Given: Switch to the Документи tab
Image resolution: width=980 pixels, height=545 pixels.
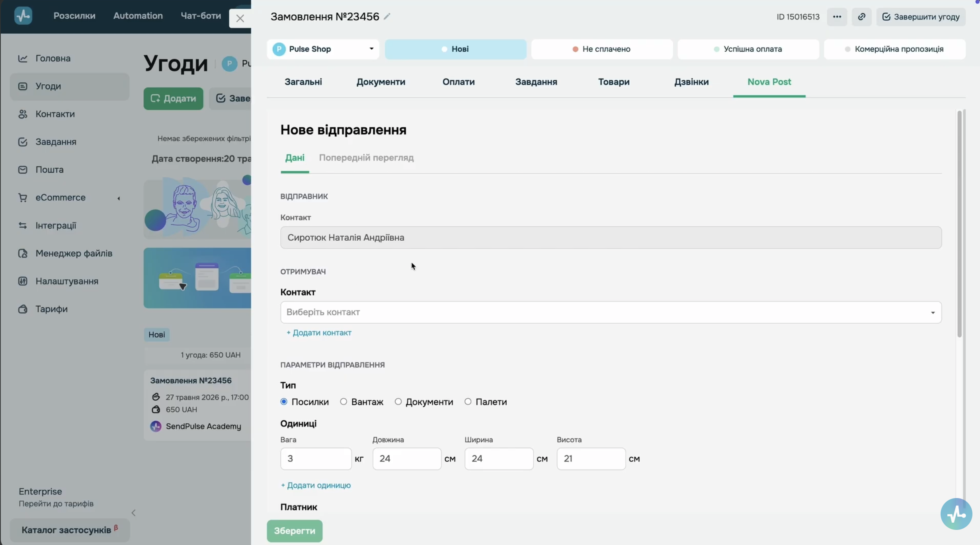Looking at the screenshot, I should [x=381, y=82].
